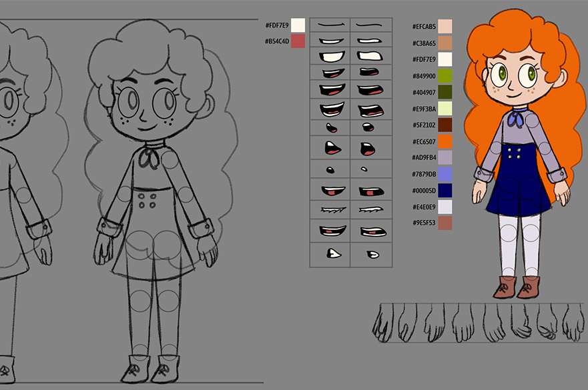Click the #B54C4D hex code label

pyautogui.click(x=277, y=41)
